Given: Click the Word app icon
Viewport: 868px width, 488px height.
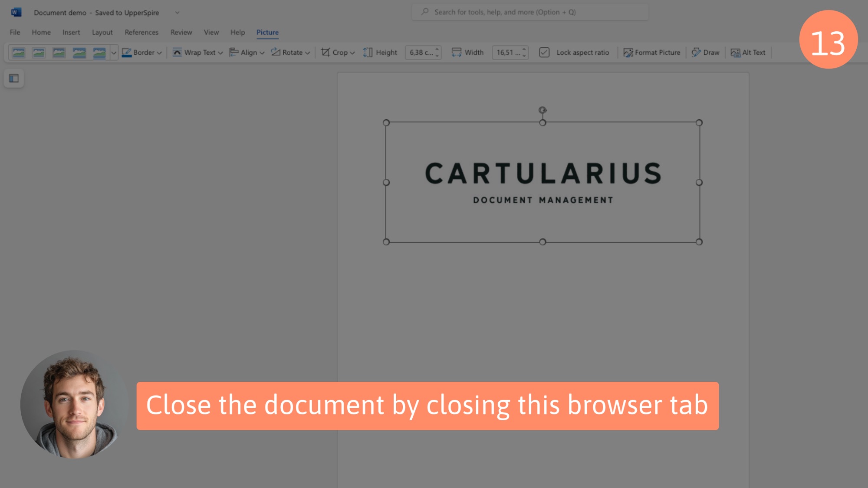Looking at the screenshot, I should 16,12.
